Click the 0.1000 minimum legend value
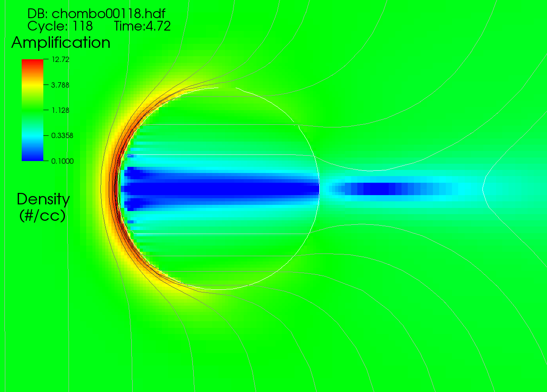 click(x=62, y=161)
